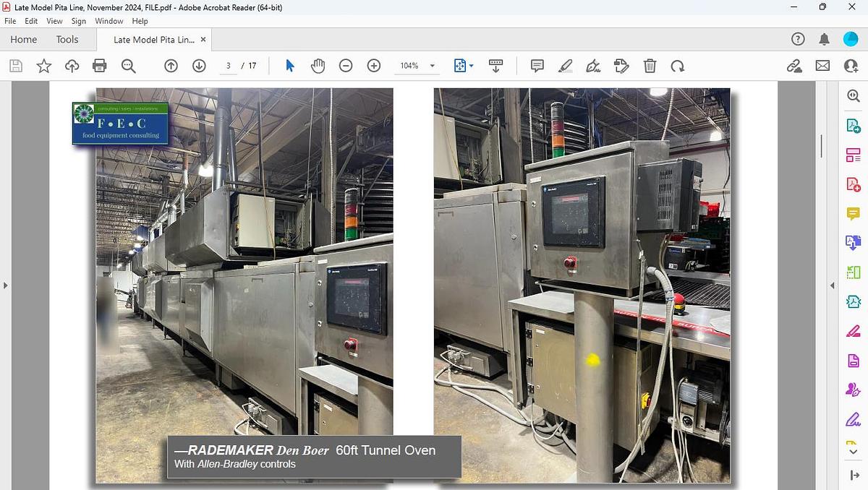Open the Add Comment tool
Image resolution: width=868 pixels, height=490 pixels.
coord(537,66)
